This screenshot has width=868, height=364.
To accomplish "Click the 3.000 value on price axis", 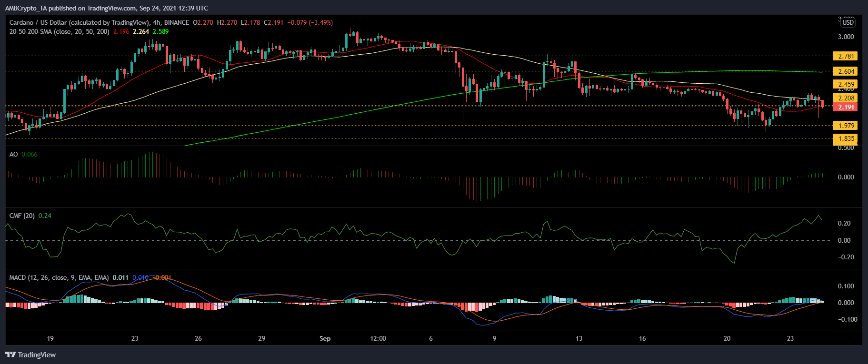I will coord(846,37).
